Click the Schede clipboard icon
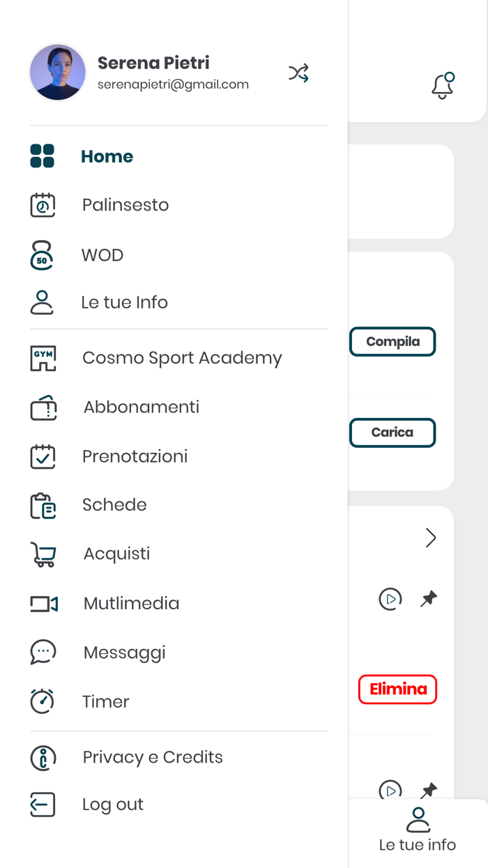This screenshot has height=868, width=488. coord(43,504)
